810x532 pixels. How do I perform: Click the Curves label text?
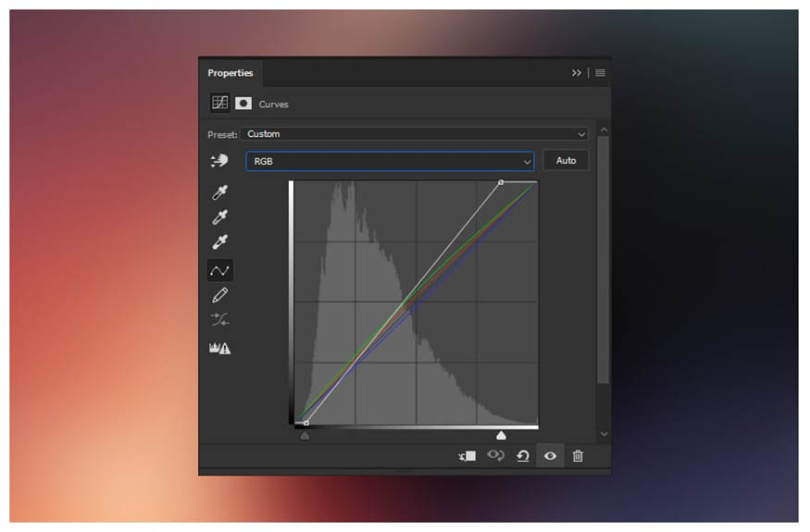273,105
